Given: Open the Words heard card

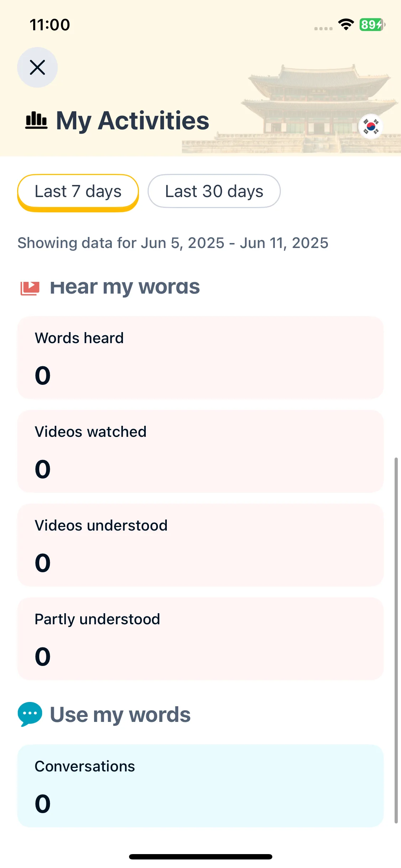Looking at the screenshot, I should 200,358.
